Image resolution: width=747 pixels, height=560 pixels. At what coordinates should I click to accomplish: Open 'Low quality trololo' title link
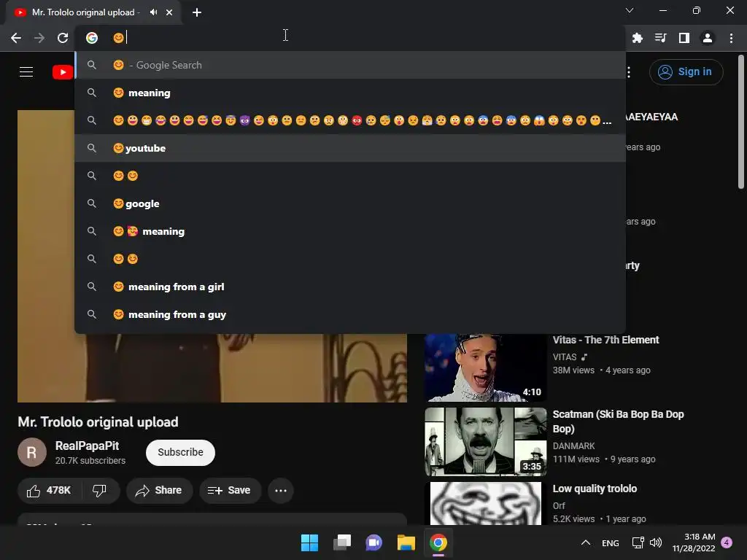point(595,489)
